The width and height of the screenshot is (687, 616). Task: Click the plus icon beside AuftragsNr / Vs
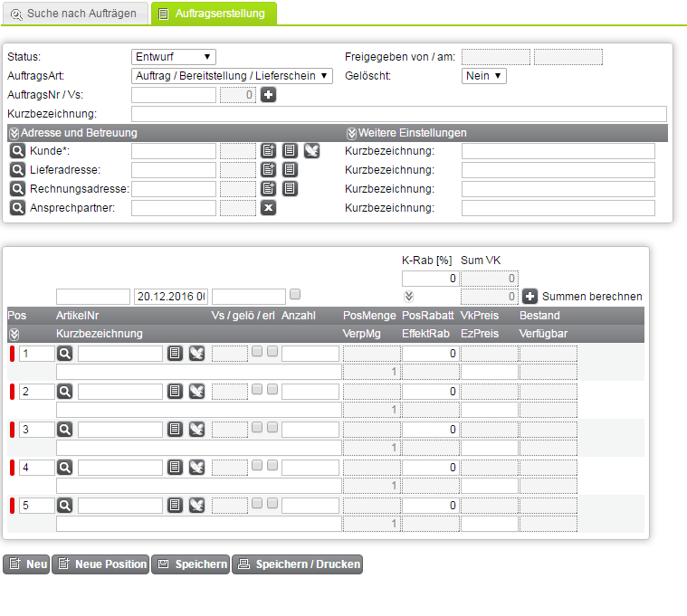(x=268, y=95)
